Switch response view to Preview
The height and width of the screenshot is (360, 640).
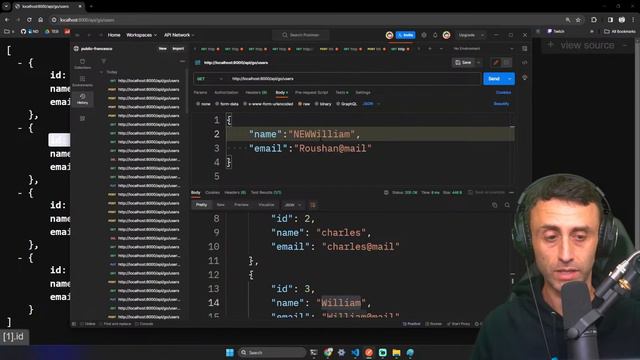point(241,205)
